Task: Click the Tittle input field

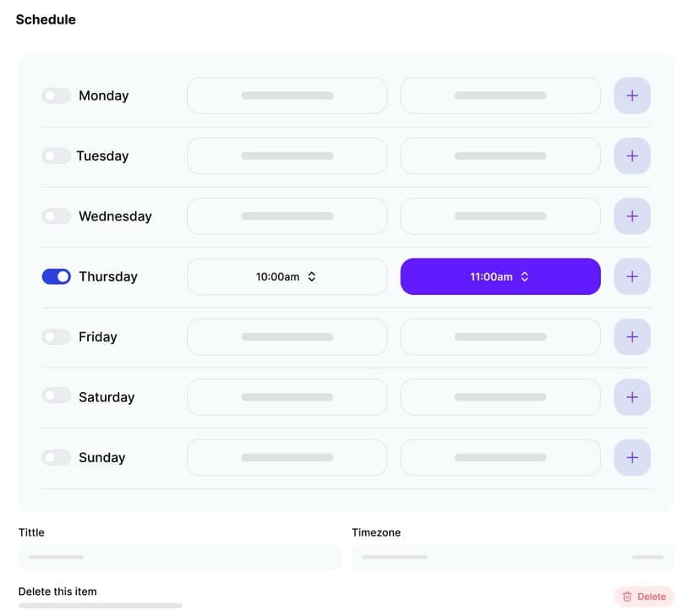Action: point(179,557)
